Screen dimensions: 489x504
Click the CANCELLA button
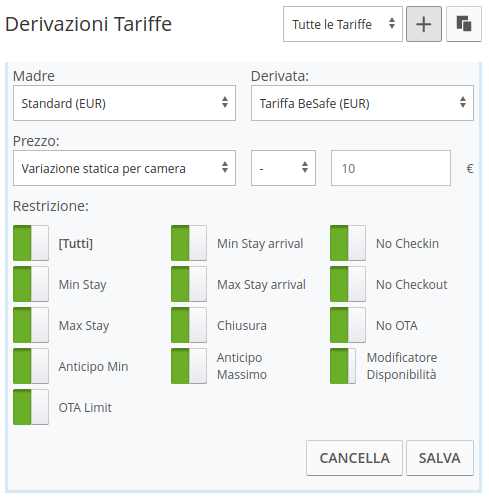pos(354,458)
